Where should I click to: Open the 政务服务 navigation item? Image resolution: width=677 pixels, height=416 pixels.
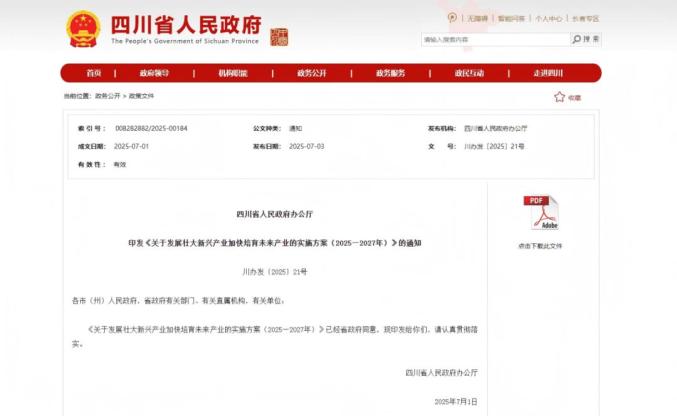390,73
